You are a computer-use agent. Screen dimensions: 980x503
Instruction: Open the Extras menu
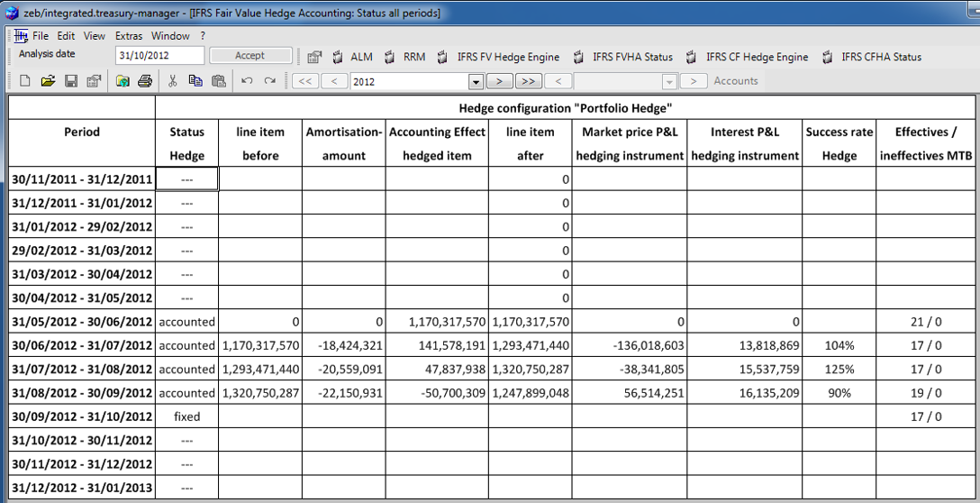[129, 36]
